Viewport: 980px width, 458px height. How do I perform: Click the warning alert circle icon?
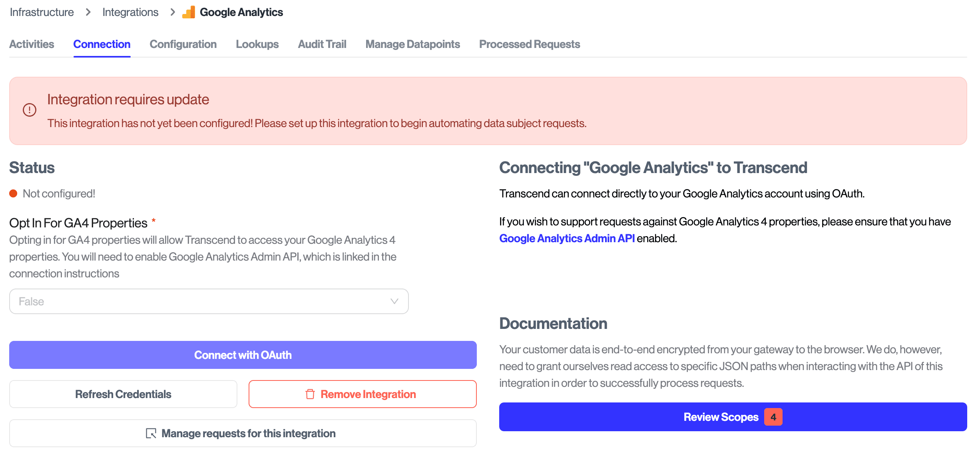30,110
